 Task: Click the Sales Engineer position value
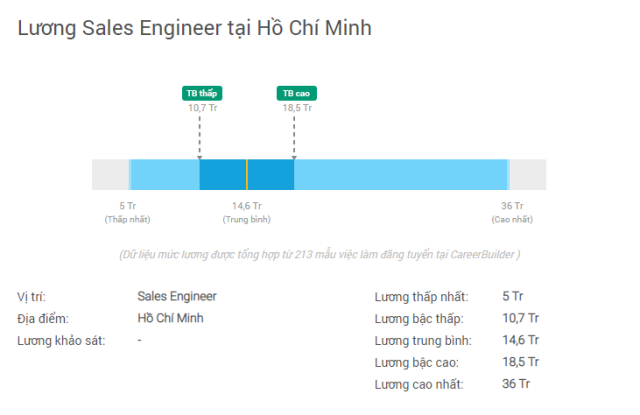pos(177,296)
